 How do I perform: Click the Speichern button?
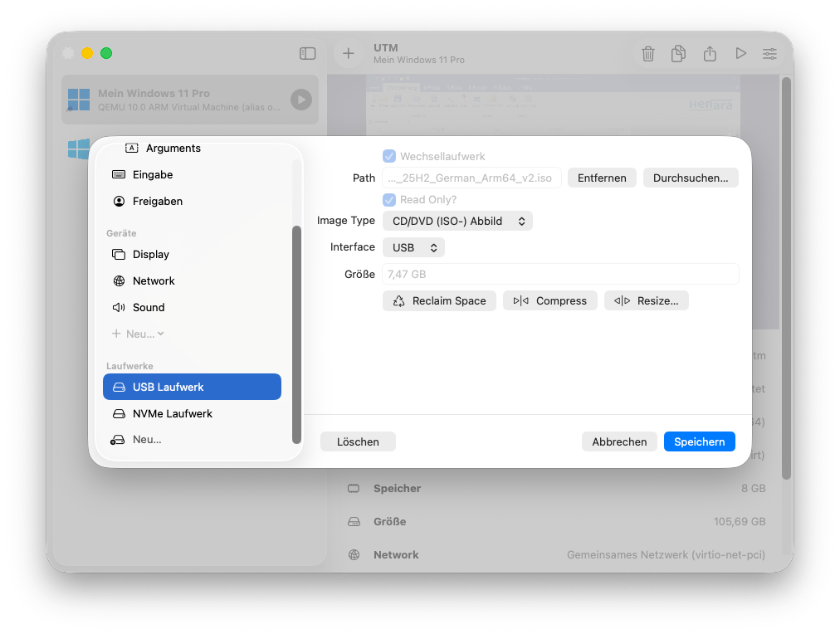point(699,441)
